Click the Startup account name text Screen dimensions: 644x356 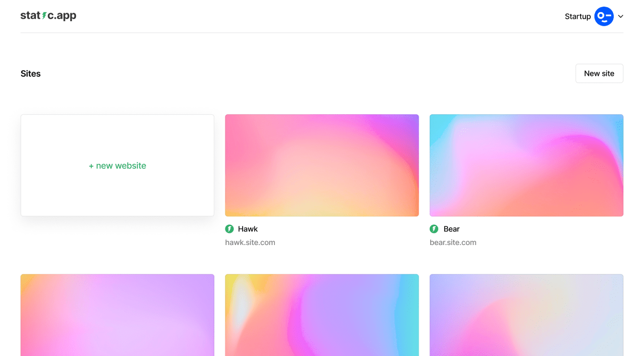pyautogui.click(x=578, y=16)
